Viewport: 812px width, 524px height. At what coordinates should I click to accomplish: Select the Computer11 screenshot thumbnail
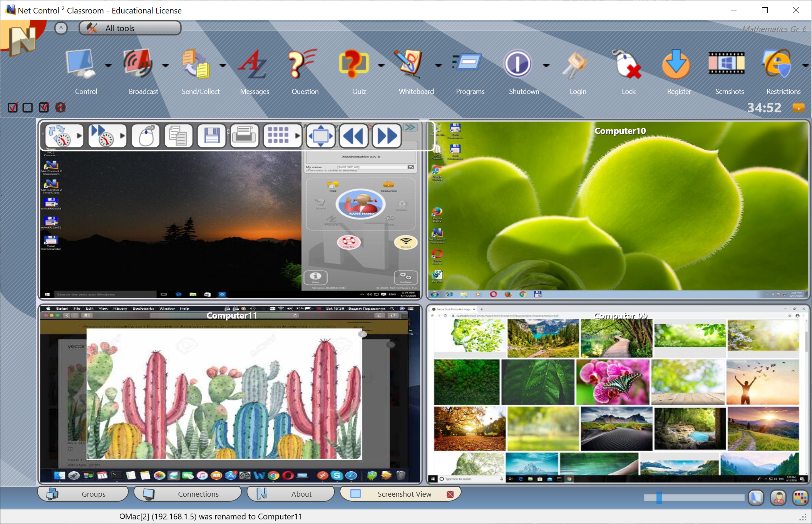[230, 394]
